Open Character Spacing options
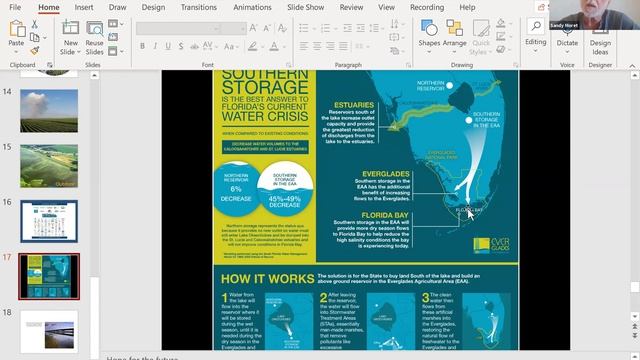This screenshot has width=640, height=360. click(x=209, y=46)
